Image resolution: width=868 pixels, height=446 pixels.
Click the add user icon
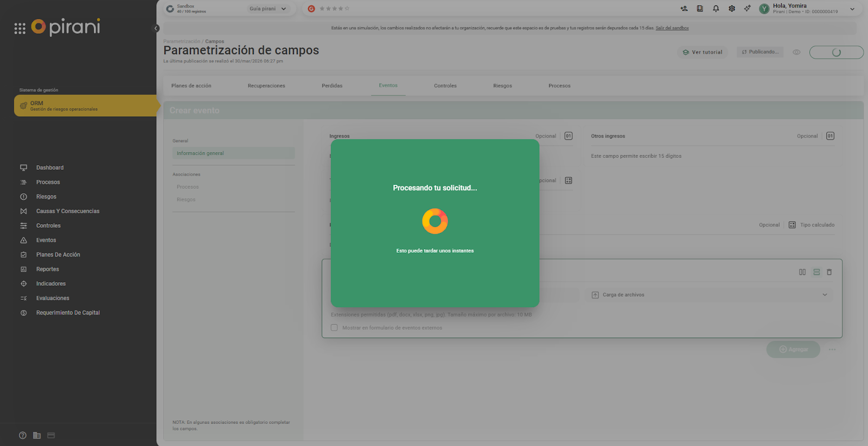click(684, 9)
